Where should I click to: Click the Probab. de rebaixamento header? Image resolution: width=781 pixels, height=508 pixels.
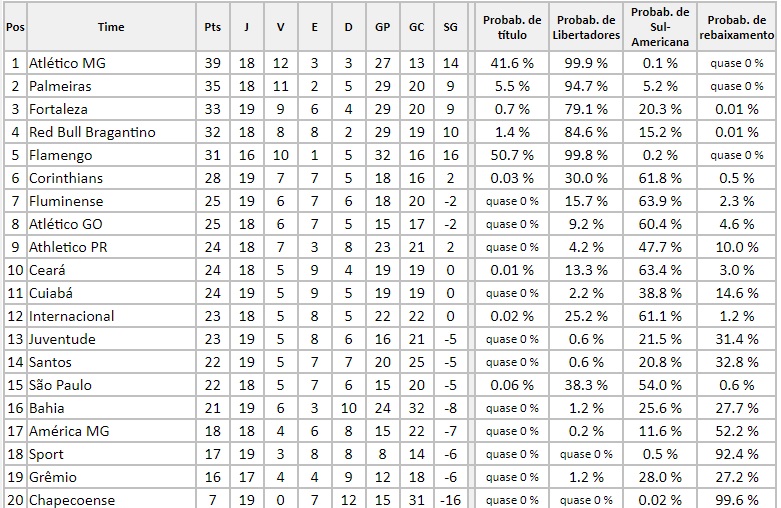pyautogui.click(x=737, y=27)
